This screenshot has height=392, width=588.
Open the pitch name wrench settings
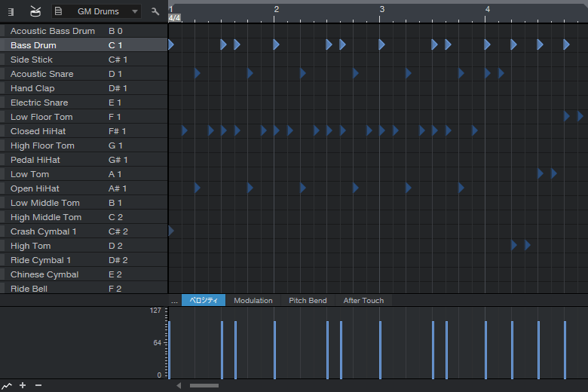155,11
